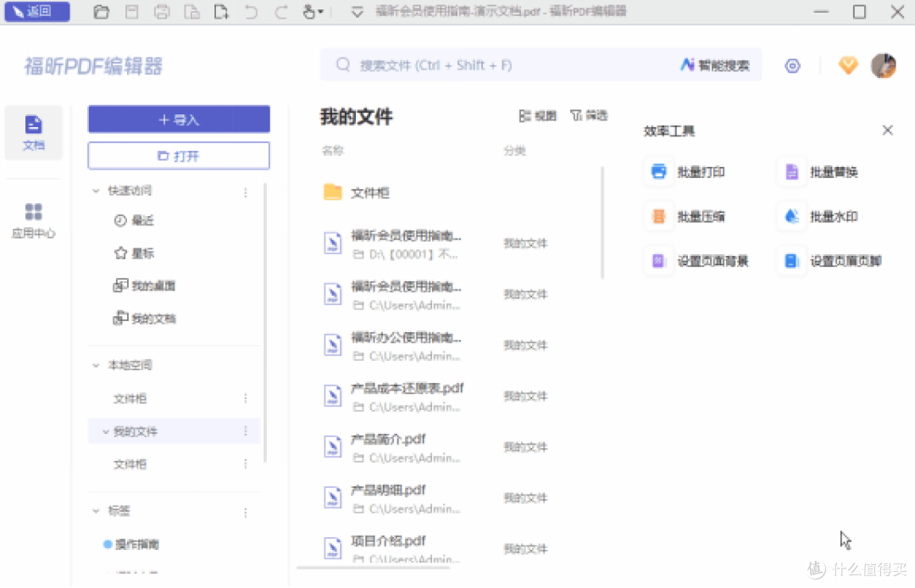
Task: Select the 操作指南 tag
Action: coord(131,544)
